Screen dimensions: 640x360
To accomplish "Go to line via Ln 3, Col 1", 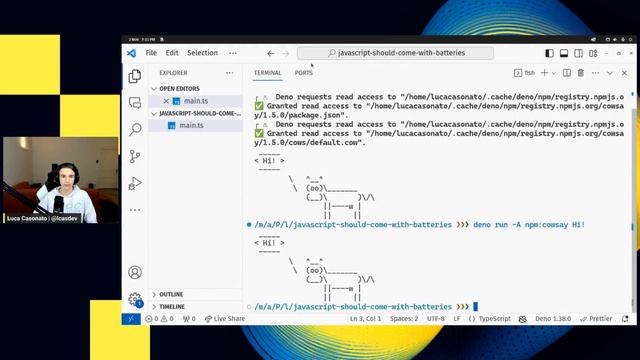I will [x=365, y=319].
